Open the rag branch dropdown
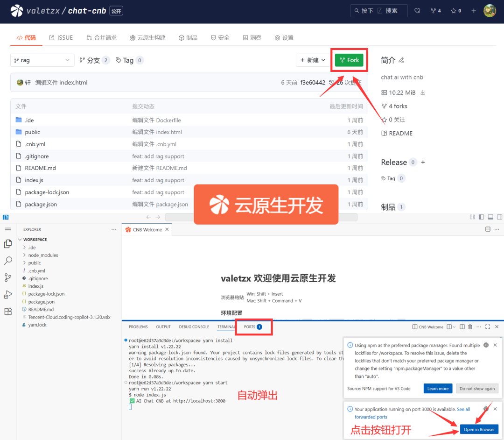 [x=42, y=60]
